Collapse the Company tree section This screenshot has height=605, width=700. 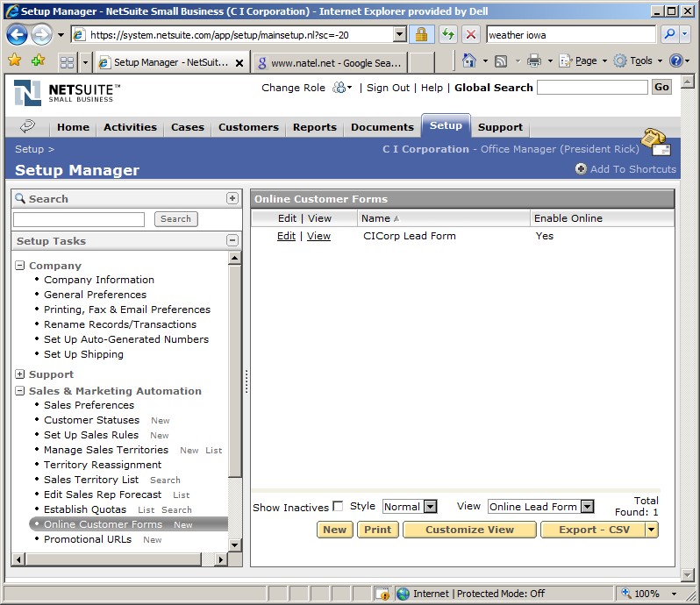tap(19, 266)
